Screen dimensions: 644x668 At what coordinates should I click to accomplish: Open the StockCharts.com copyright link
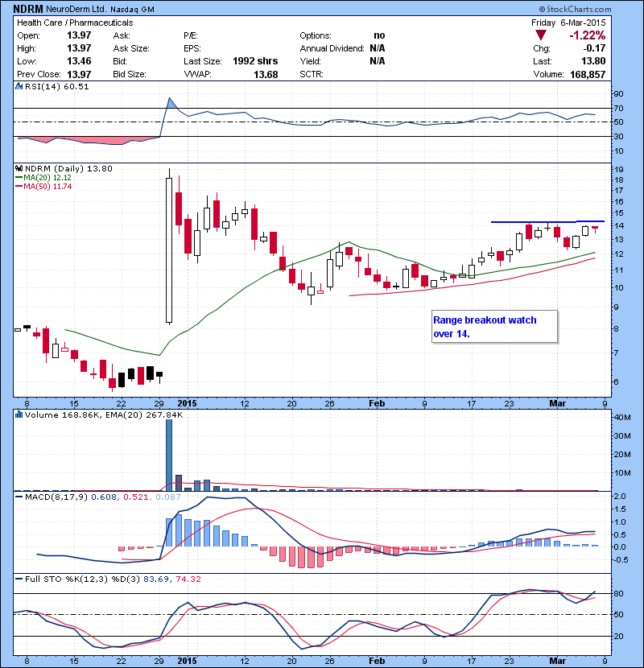(x=575, y=9)
